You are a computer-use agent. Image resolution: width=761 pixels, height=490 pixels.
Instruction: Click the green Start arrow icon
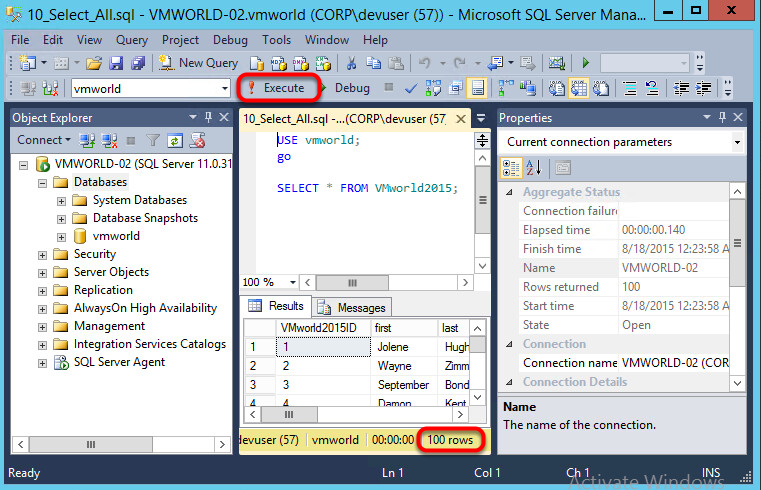[586, 63]
